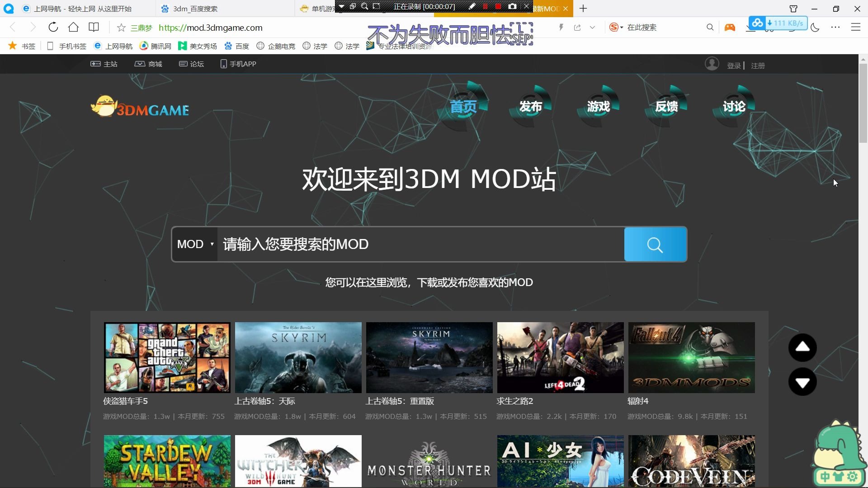Click the browser search magnifier icon
The height and width of the screenshot is (488, 868).
point(710,27)
